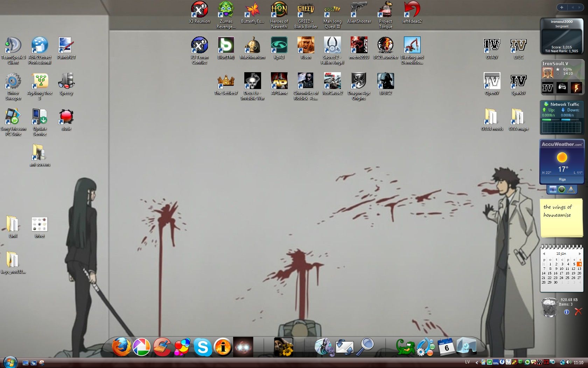588x368 pixels.
Task: Add a gadget with sidebar plus button
Action: 562,7
